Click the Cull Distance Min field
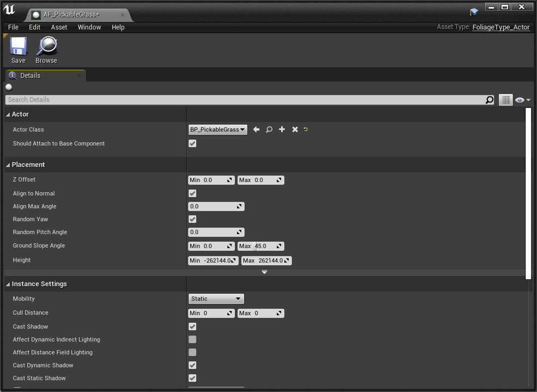The width and height of the screenshot is (537, 392). tap(211, 313)
